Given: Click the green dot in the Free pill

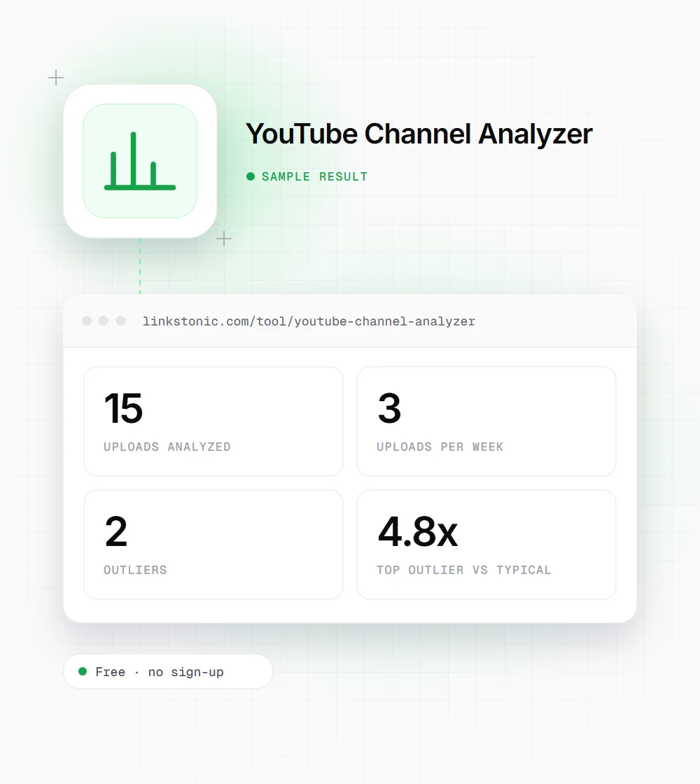Looking at the screenshot, I should 83,671.
